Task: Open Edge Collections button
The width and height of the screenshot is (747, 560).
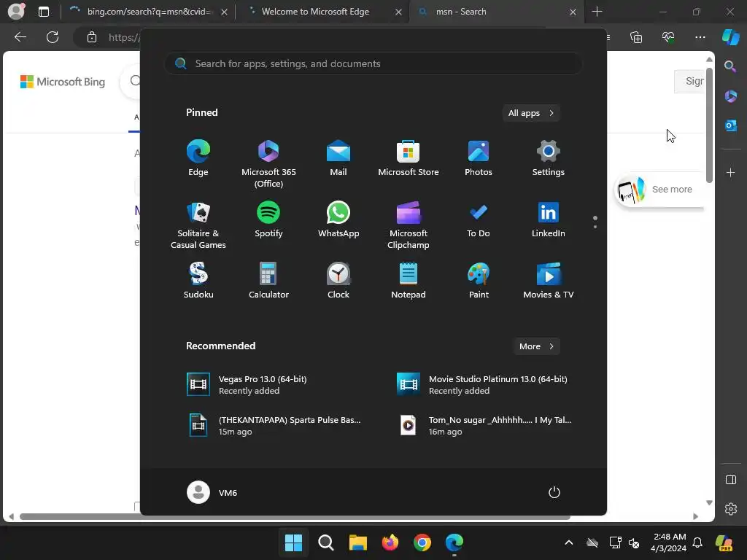Action: tap(636, 36)
